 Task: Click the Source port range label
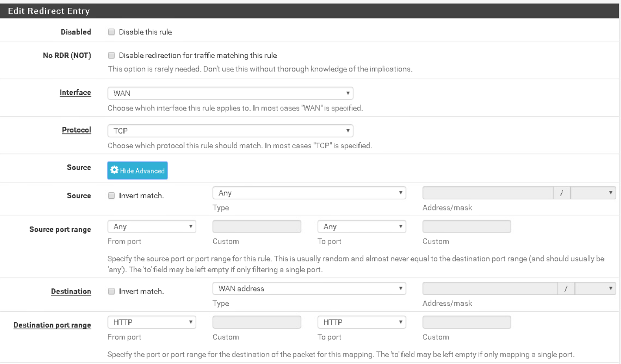coord(60,230)
